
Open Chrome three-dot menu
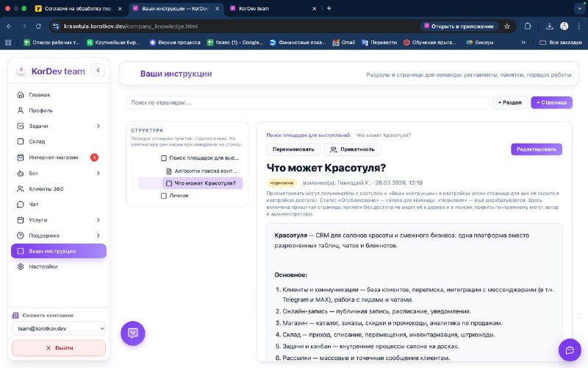click(x=579, y=26)
